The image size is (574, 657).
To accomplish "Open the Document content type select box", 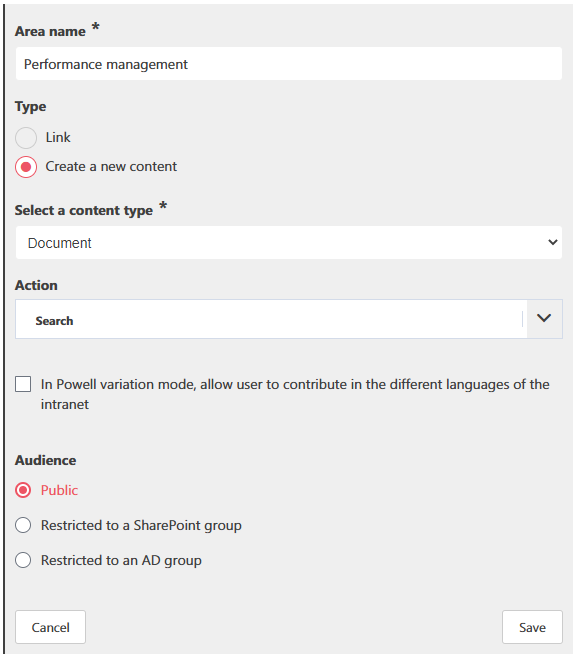I will tap(289, 243).
